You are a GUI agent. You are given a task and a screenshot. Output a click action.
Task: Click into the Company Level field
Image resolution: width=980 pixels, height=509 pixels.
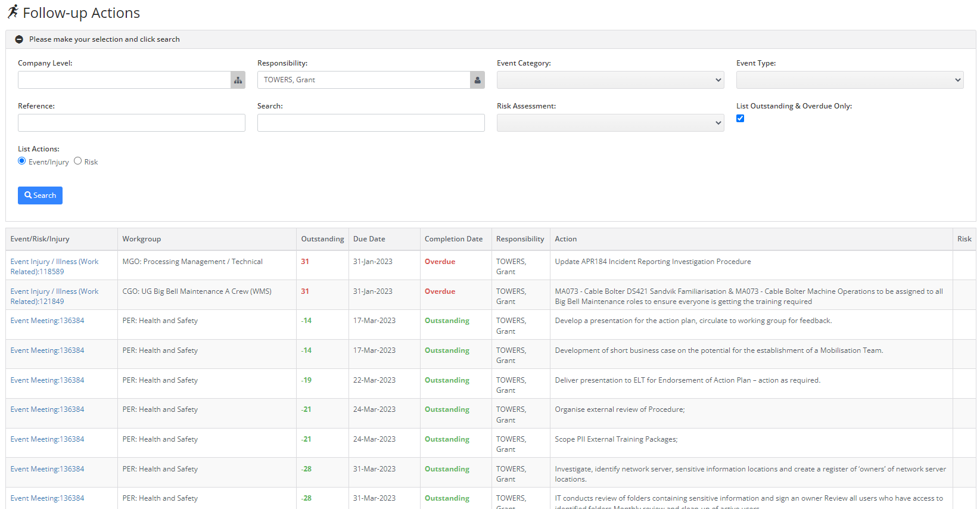click(x=124, y=80)
